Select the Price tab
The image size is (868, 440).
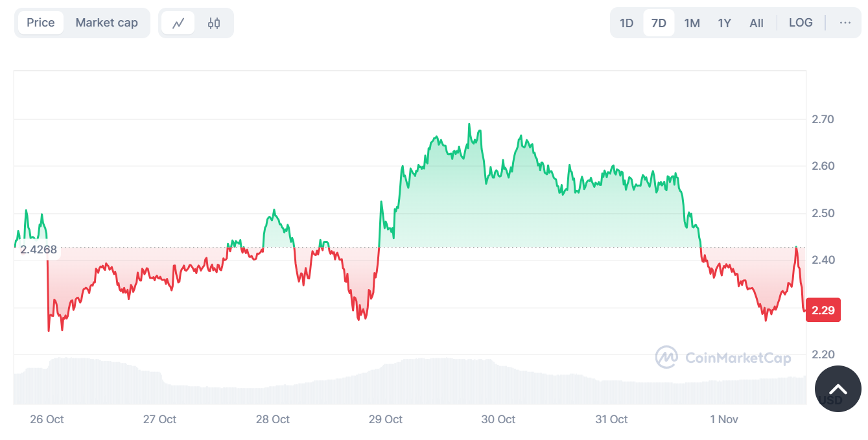click(40, 23)
